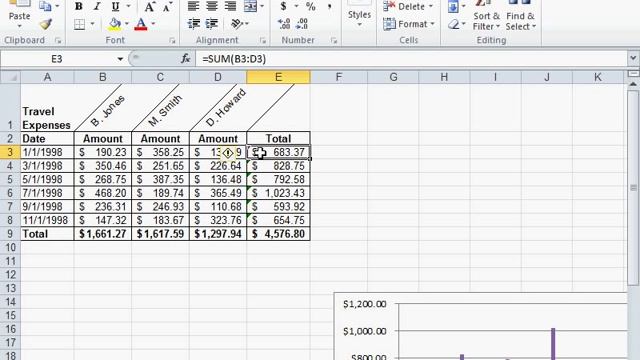Click the Name Box showing E3
640x360 pixels.
tap(57, 59)
